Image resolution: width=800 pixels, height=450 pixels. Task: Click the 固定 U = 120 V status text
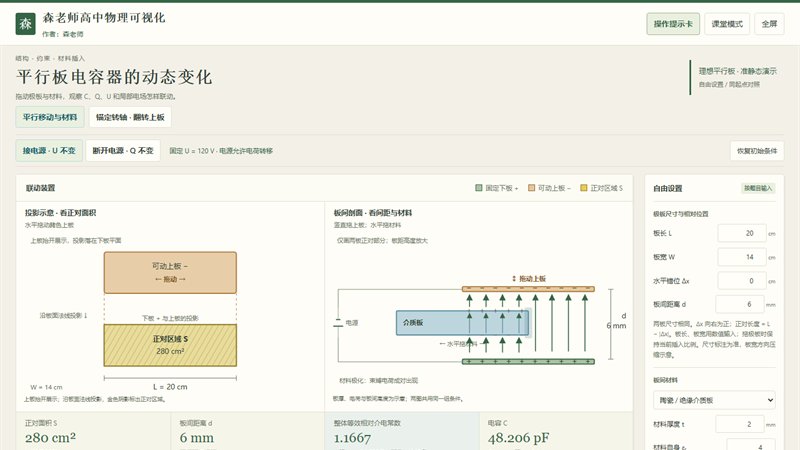221,151
